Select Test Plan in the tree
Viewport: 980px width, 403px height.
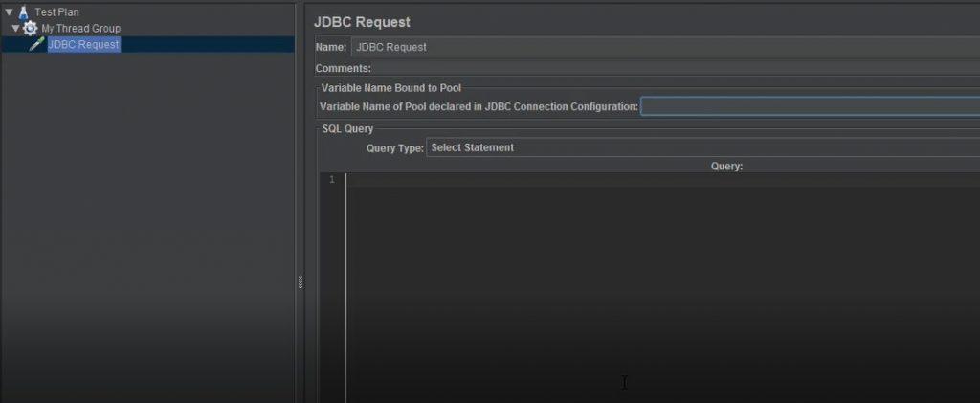(56, 11)
